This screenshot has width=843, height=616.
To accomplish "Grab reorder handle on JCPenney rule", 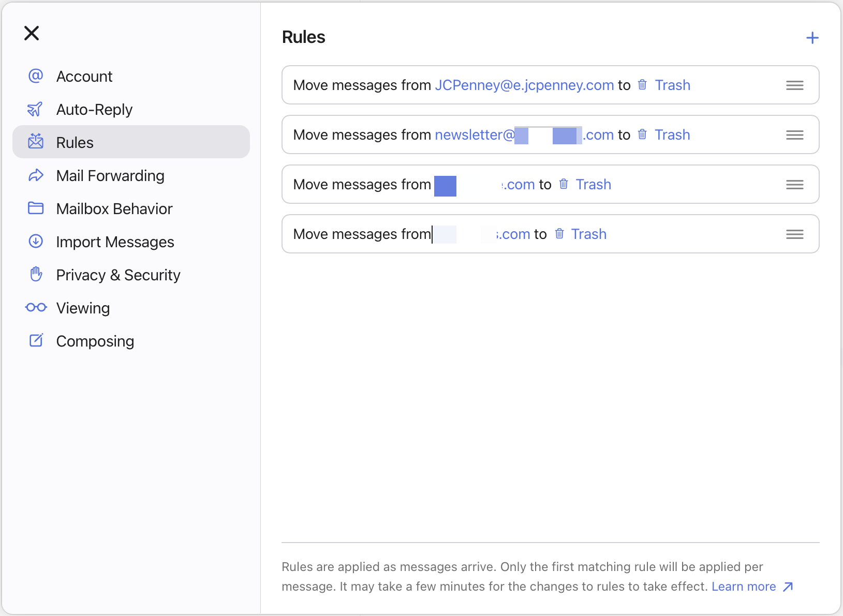I will tap(794, 85).
